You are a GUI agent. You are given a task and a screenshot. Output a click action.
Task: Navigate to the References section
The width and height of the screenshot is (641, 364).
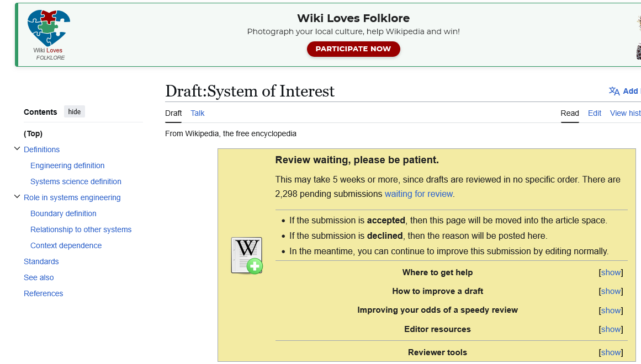tap(44, 293)
